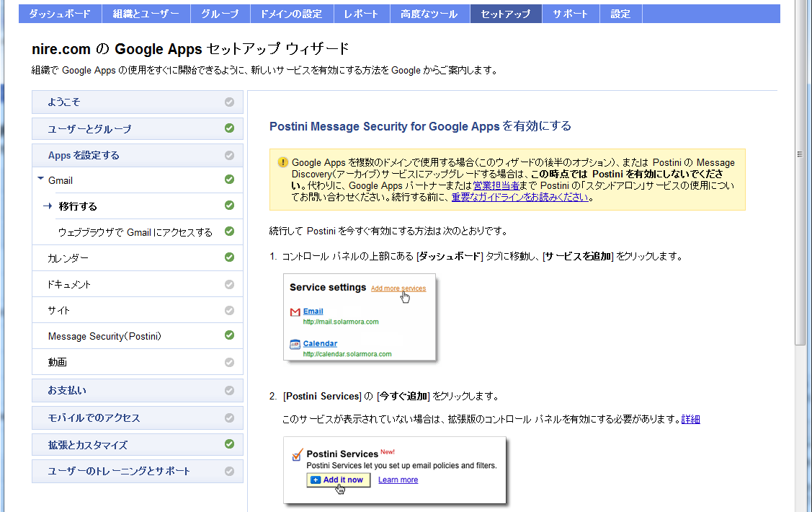Switch to the レポート tab
812x512 pixels.
[x=362, y=14]
